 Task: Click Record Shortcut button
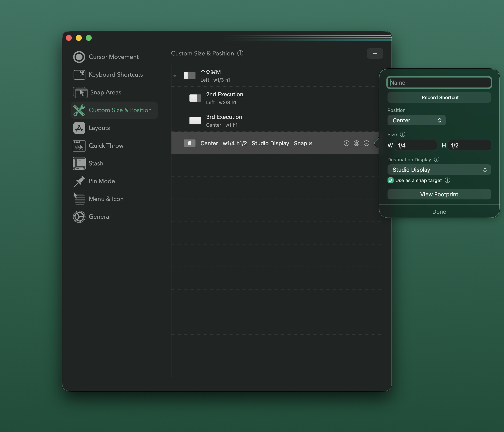(439, 97)
